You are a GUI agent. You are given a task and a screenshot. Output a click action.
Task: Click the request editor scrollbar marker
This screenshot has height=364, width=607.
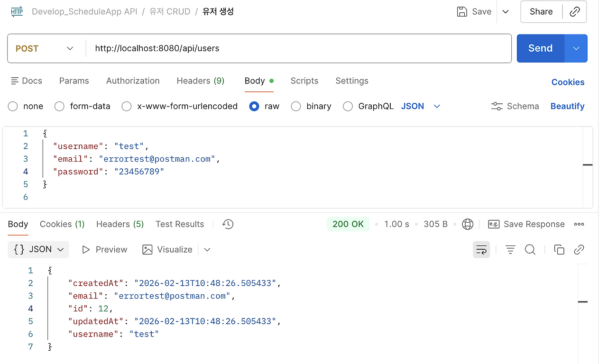coord(588,165)
